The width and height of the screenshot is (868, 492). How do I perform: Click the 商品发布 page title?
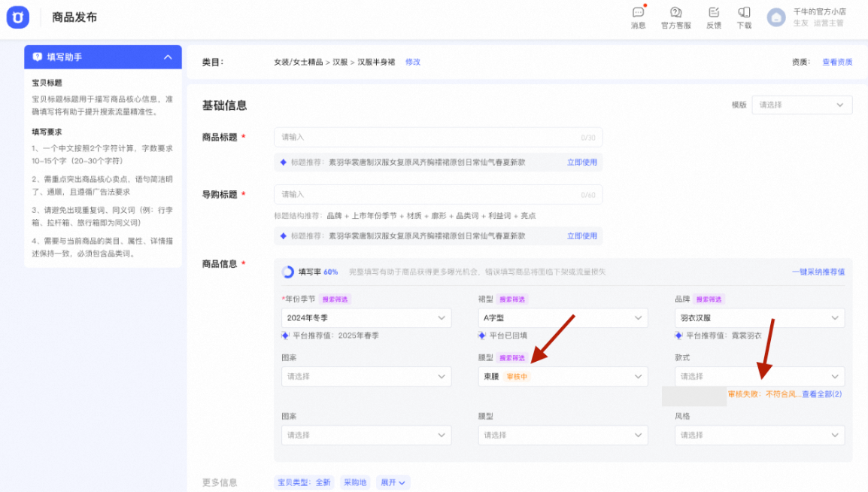[74, 17]
